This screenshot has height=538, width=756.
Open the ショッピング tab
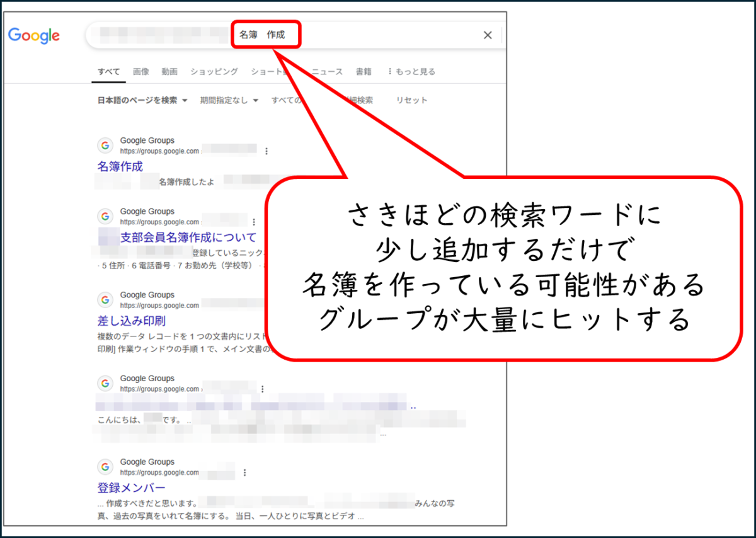click(214, 72)
